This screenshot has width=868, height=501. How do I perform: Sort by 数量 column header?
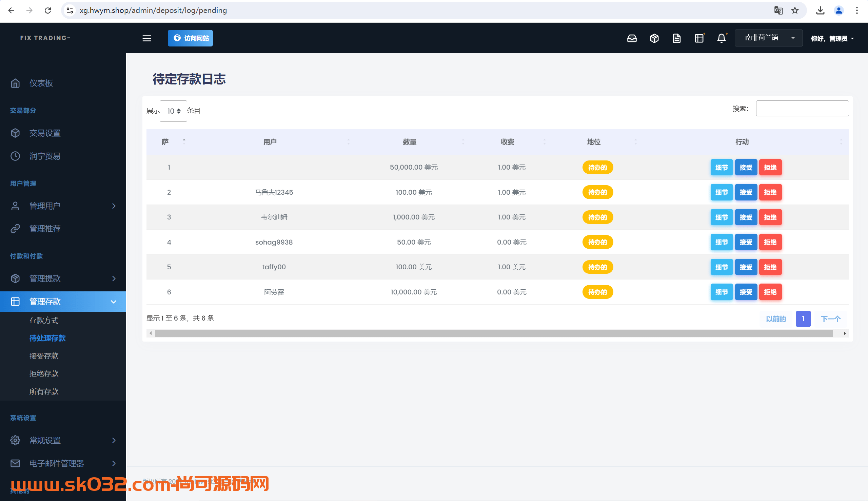[x=410, y=142]
